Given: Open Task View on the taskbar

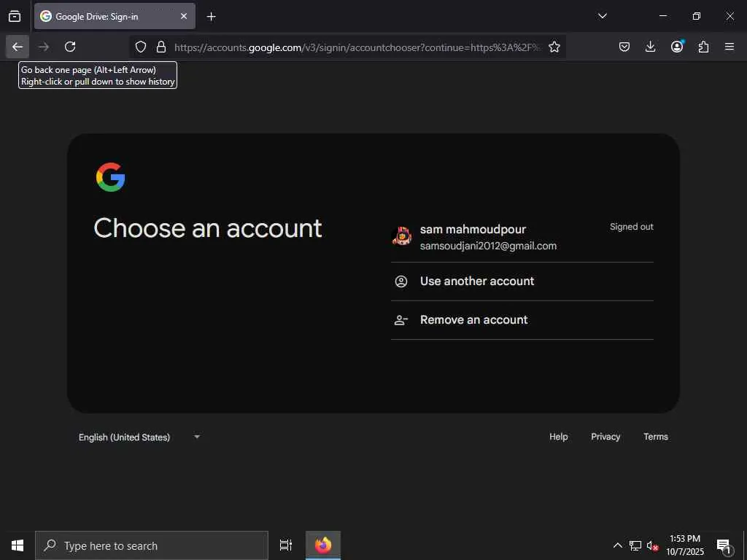Looking at the screenshot, I should point(286,545).
